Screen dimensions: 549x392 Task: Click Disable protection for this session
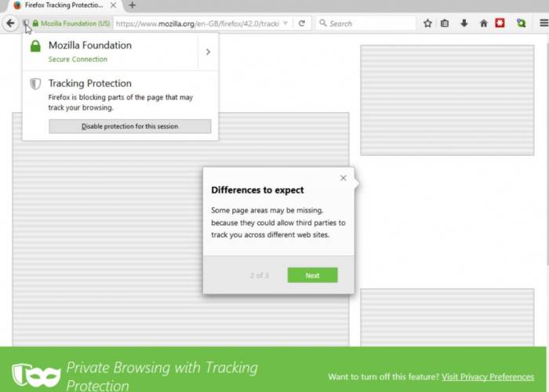(x=130, y=126)
